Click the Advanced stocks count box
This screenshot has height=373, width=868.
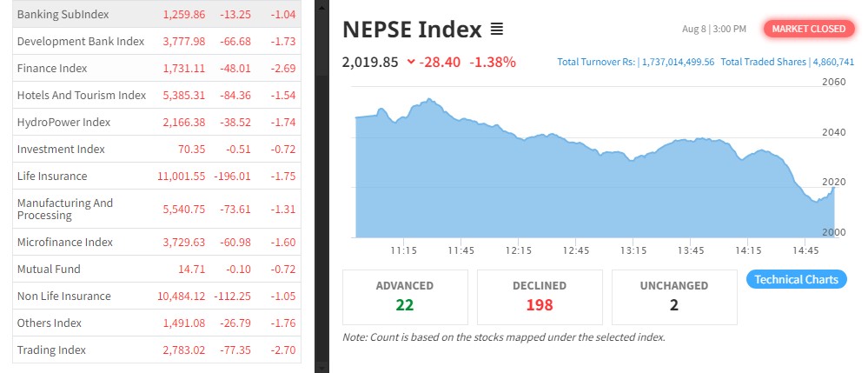pos(405,296)
